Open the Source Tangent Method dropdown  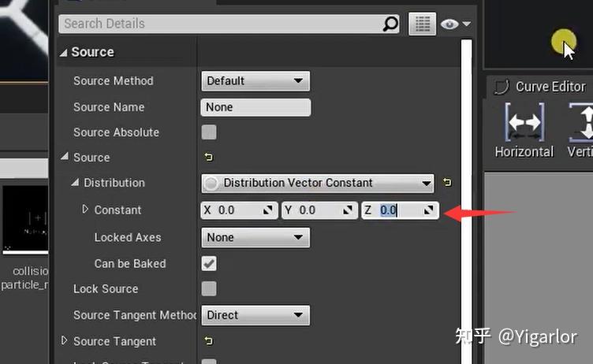255,315
